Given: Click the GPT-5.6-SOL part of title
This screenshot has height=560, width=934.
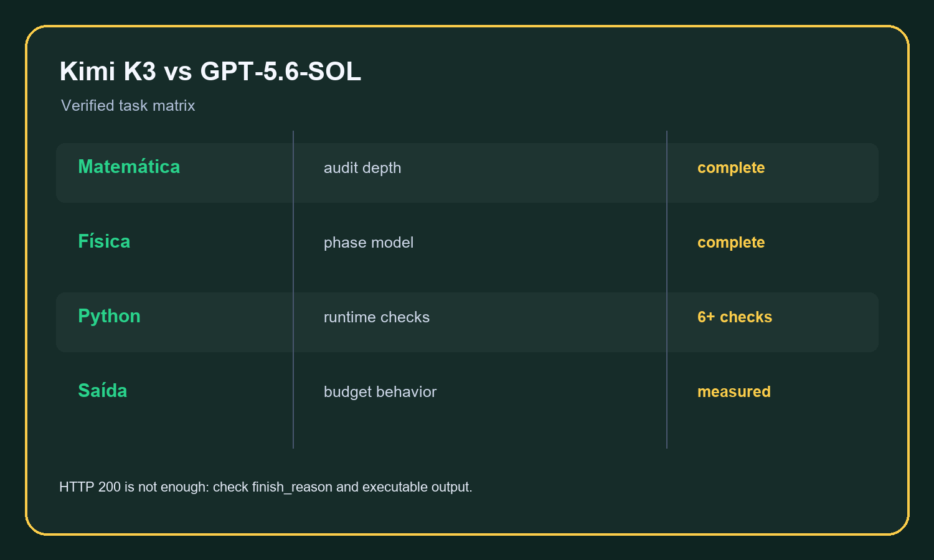Looking at the screenshot, I should (281, 72).
